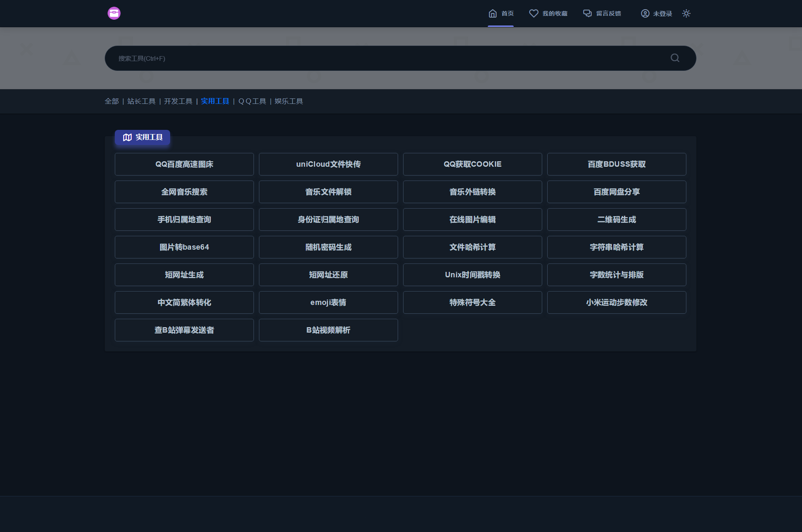Open the 开发工具 category
The width and height of the screenshot is (802, 532).
tap(178, 101)
